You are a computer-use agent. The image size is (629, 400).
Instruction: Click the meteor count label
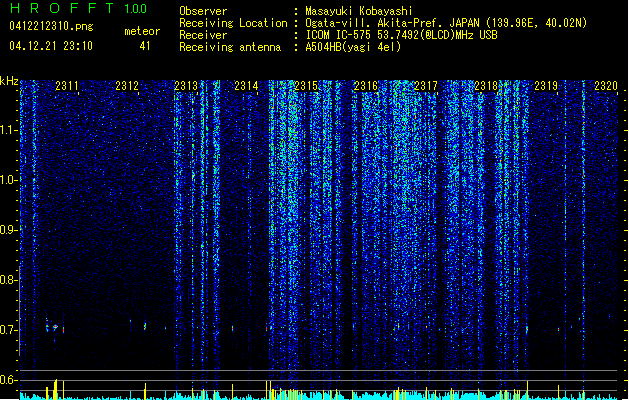coord(142,31)
